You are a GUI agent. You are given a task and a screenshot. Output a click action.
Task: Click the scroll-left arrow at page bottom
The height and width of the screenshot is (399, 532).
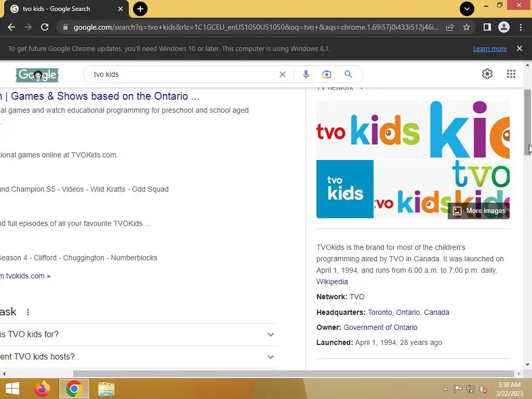(x=4, y=374)
